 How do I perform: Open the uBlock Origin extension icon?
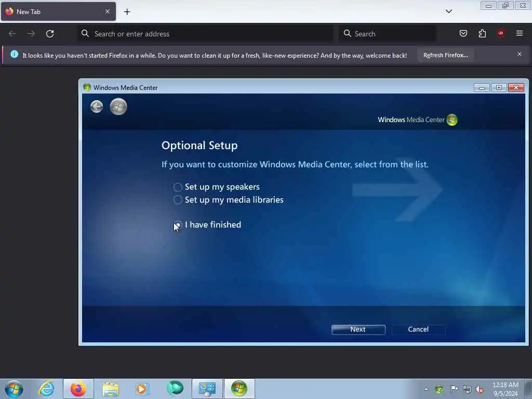501,33
